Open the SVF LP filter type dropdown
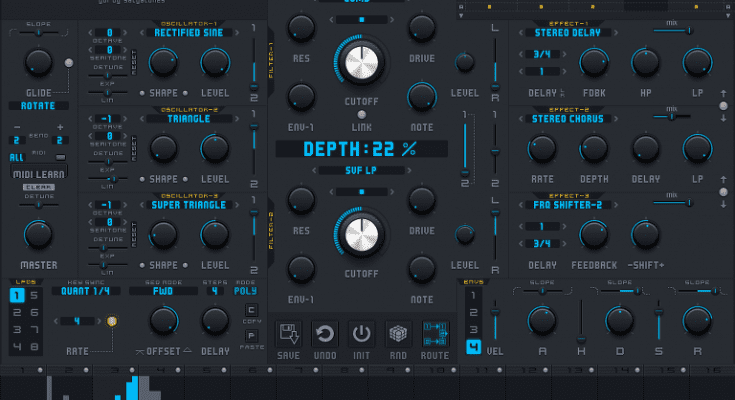735x400 pixels. tap(360, 171)
